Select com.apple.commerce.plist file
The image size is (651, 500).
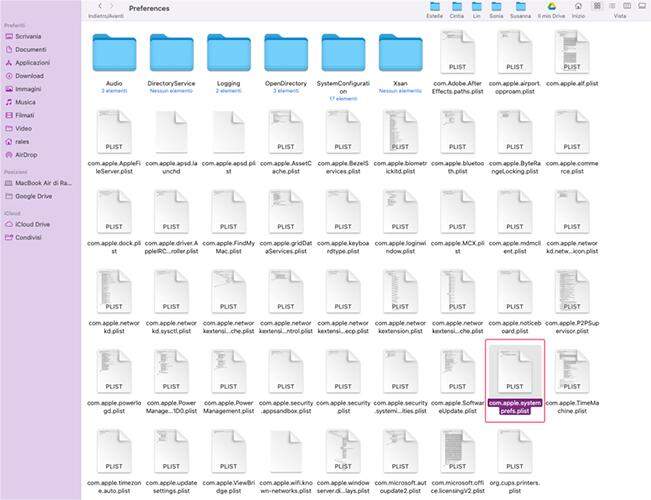point(572,132)
